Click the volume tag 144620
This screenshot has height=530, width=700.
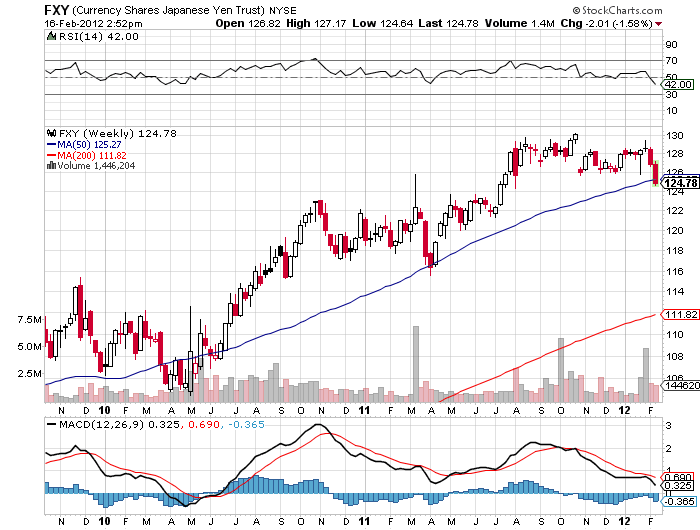click(x=681, y=385)
